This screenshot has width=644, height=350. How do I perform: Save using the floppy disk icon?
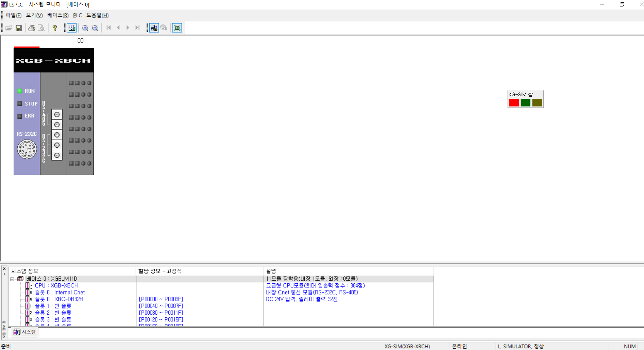pos(19,28)
